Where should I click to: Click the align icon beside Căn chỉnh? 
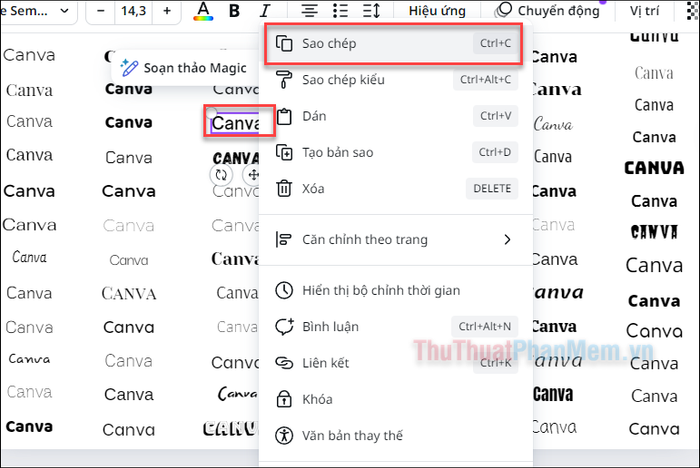point(283,240)
